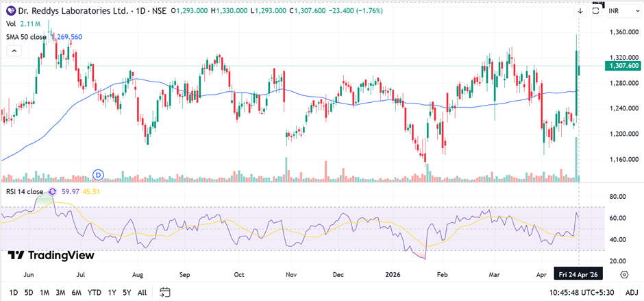Switch to the YTD time range
The width and height of the screenshot is (644, 301).
pos(95,292)
